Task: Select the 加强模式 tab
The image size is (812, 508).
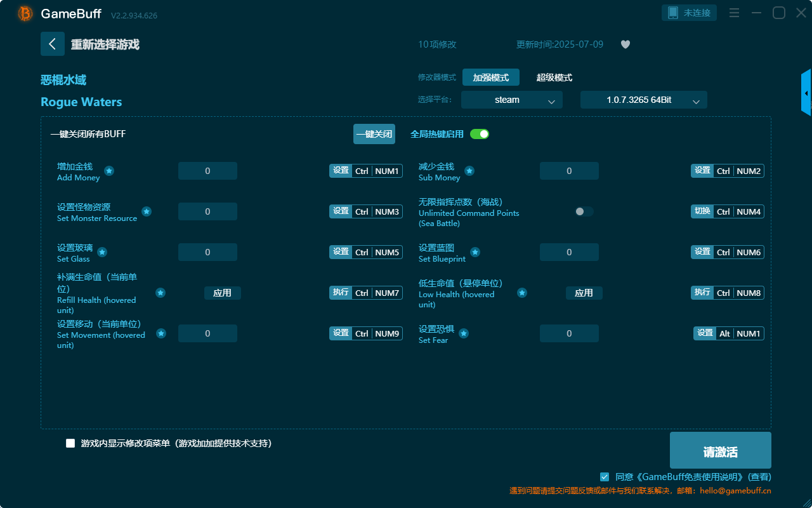Action: pyautogui.click(x=490, y=77)
